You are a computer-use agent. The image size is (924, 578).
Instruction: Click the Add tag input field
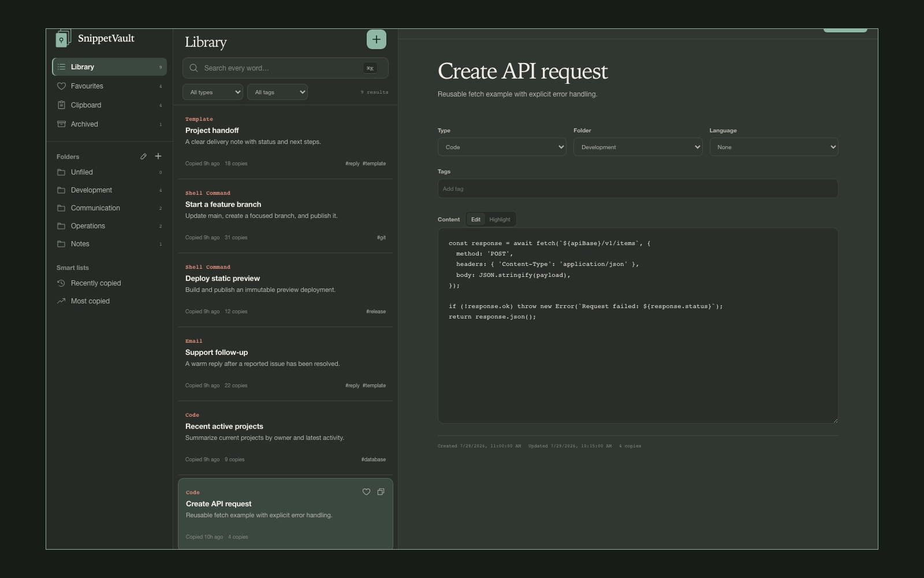point(638,188)
